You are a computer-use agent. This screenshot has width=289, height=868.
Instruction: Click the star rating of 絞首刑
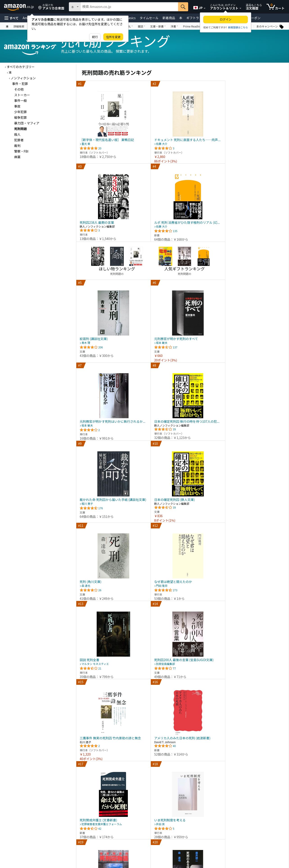click(89, 347)
